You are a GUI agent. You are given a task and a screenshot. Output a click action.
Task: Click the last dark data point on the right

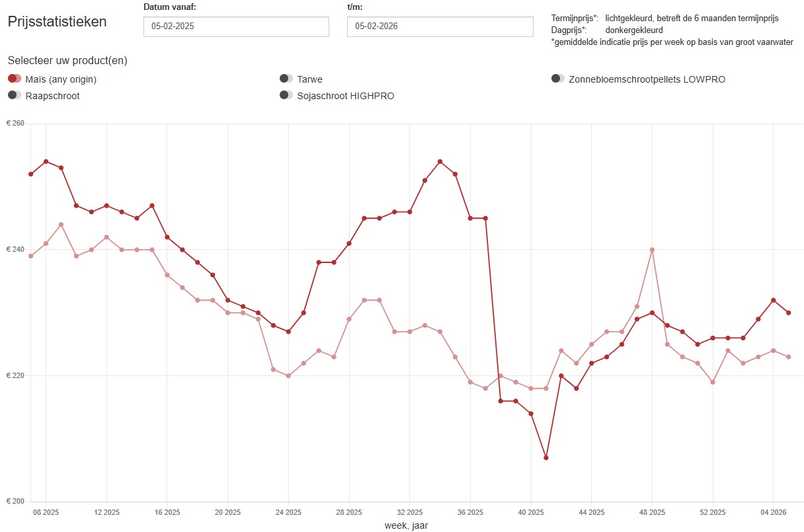point(789,313)
